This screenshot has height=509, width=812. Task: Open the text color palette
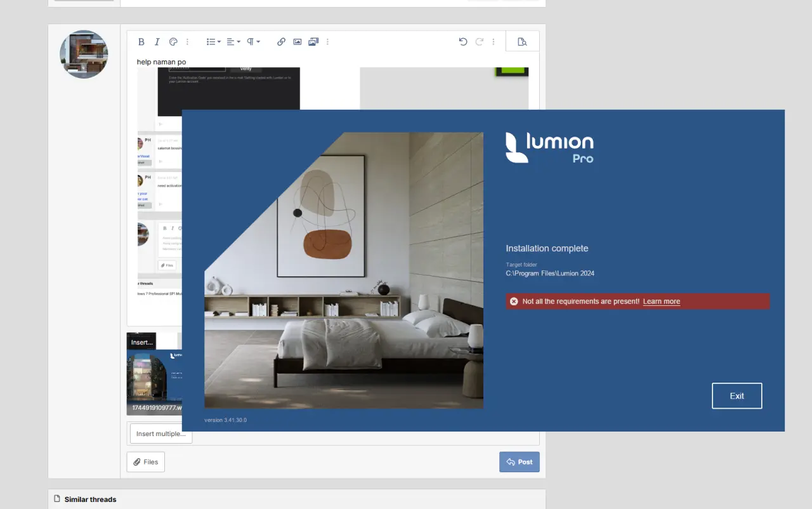coord(173,42)
